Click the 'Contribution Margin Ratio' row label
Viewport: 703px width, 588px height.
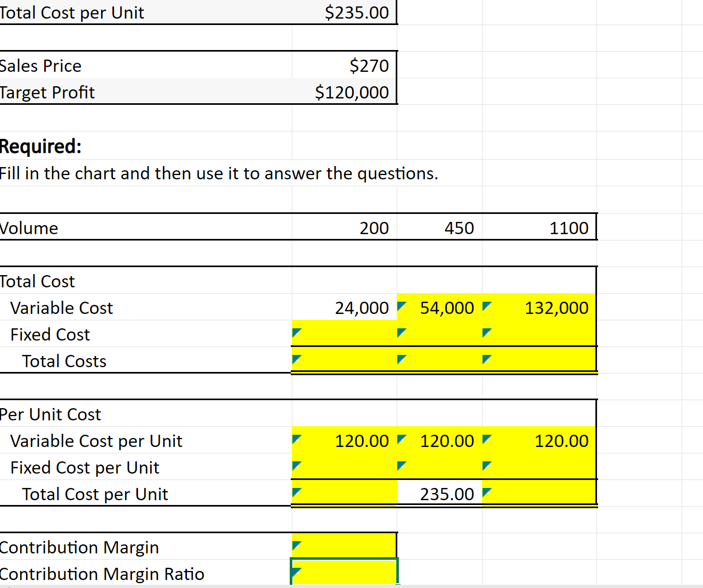pyautogui.click(x=146, y=573)
